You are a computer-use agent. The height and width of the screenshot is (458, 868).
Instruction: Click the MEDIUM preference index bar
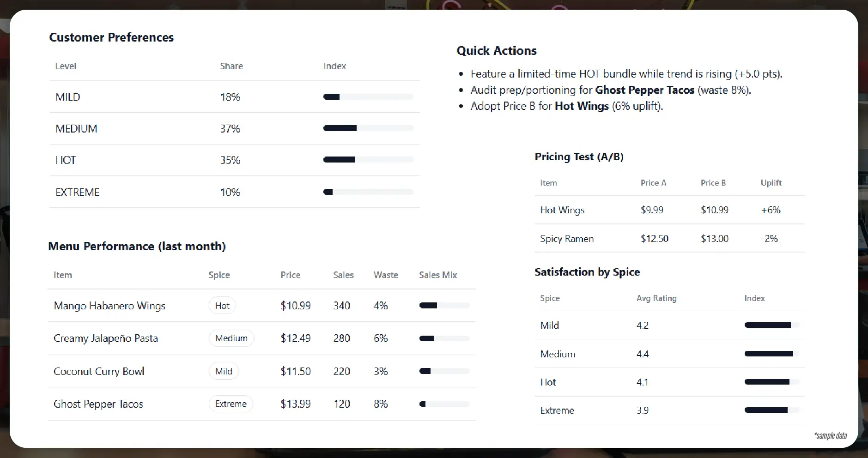(368, 128)
